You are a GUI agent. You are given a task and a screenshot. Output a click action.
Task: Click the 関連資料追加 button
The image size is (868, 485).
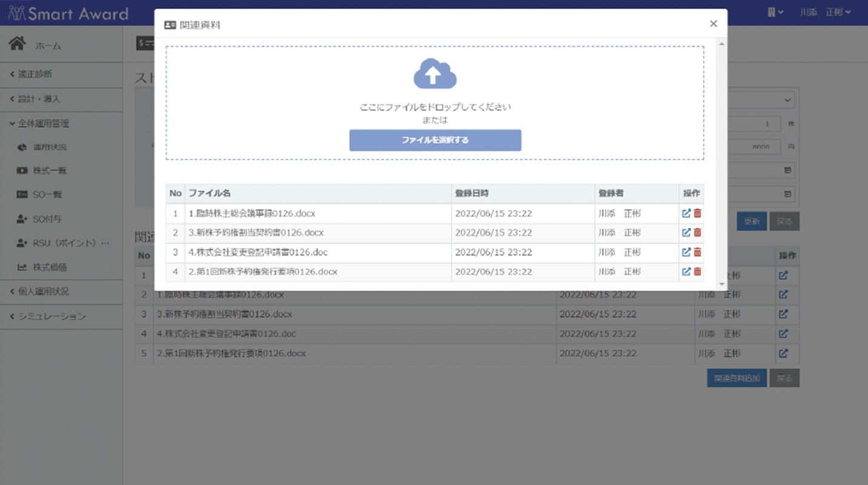737,378
